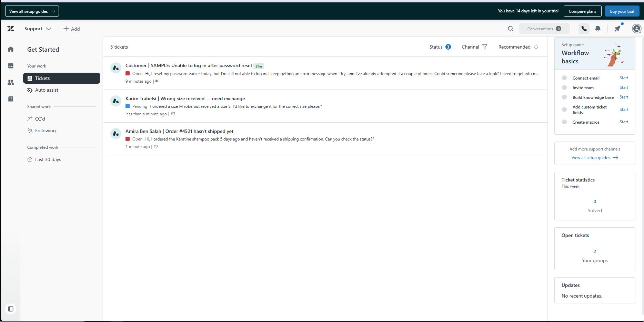Viewport: 644px width, 322px height.
Task: Open the phone Talk icon
Action: tap(584, 29)
